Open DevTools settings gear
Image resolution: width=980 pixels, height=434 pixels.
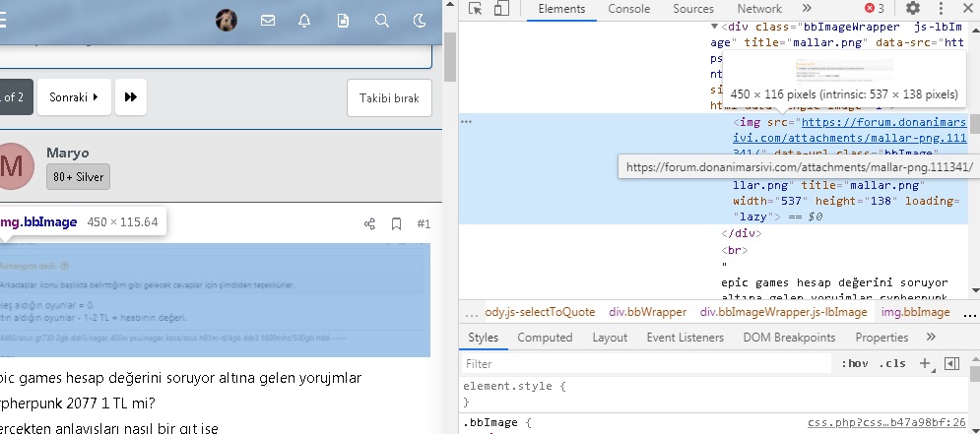point(912,9)
